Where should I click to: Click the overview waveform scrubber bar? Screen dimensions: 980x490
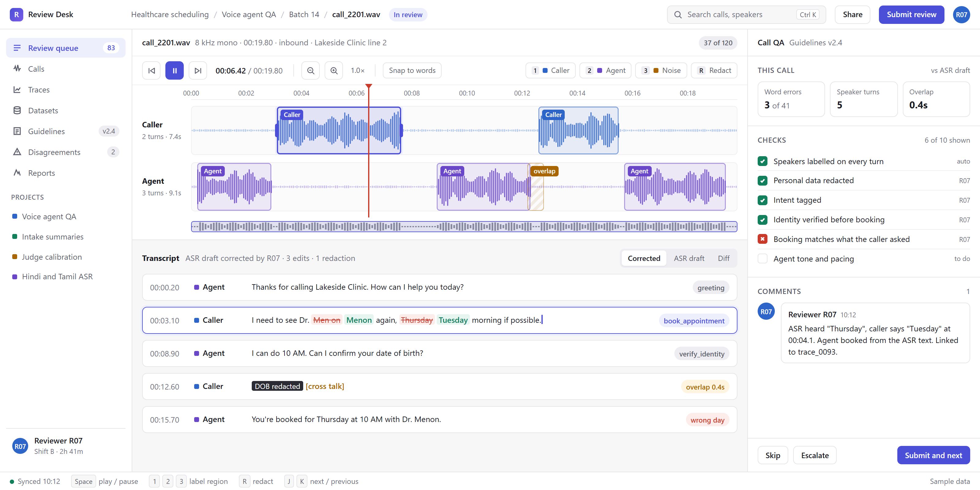coord(464,227)
